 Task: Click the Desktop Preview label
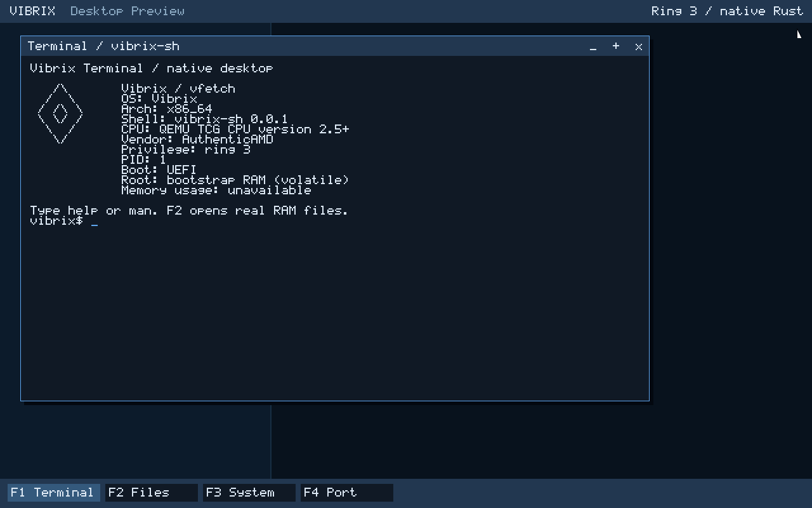coord(128,11)
